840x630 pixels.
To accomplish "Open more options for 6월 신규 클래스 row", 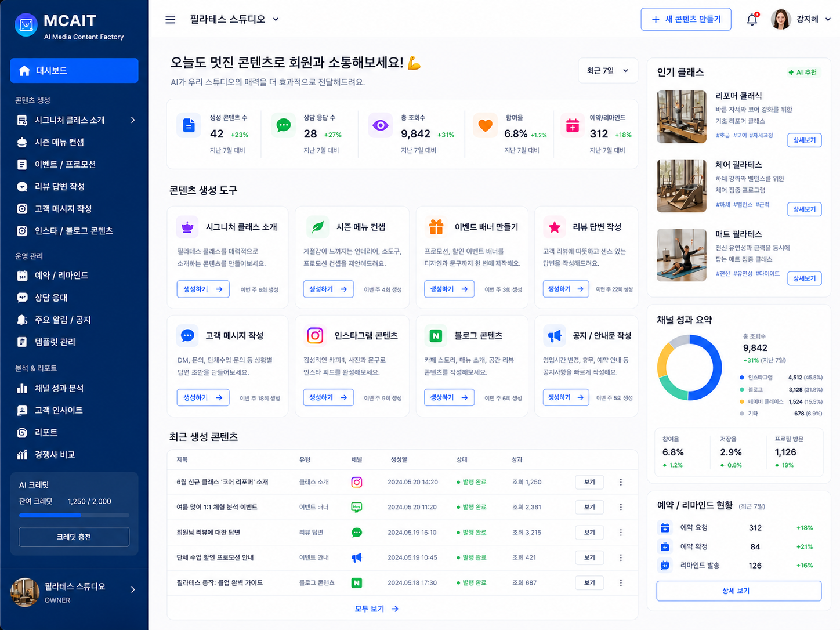I will coord(621,482).
